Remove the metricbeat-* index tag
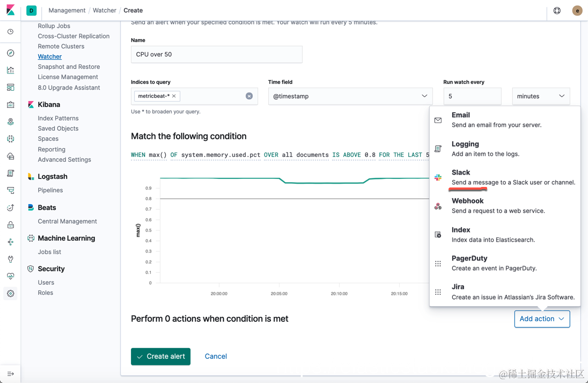The height and width of the screenshot is (383, 588). (174, 96)
